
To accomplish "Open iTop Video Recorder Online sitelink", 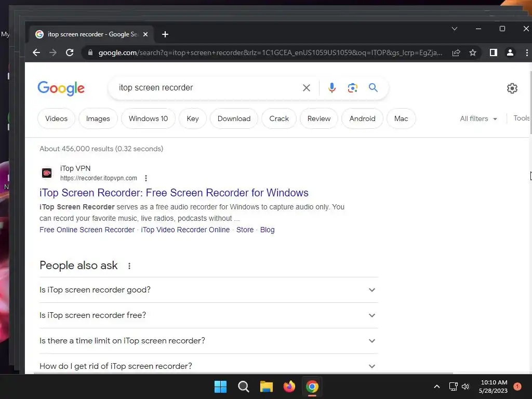I will click(185, 230).
